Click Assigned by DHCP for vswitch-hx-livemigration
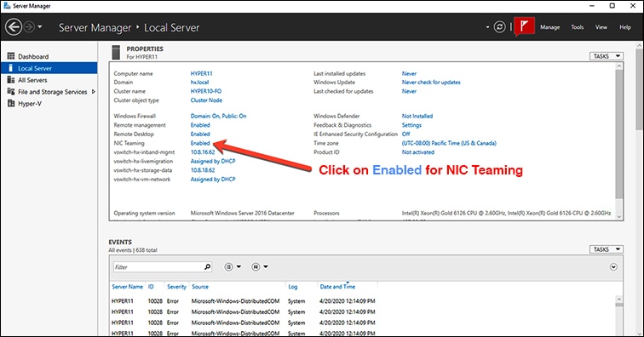The width and height of the screenshot is (644, 337). click(x=213, y=162)
